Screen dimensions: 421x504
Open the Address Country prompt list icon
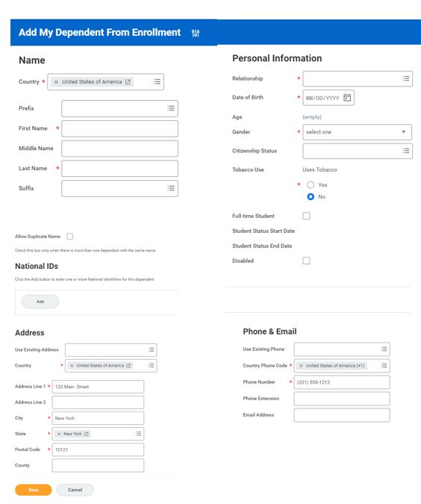point(151,365)
